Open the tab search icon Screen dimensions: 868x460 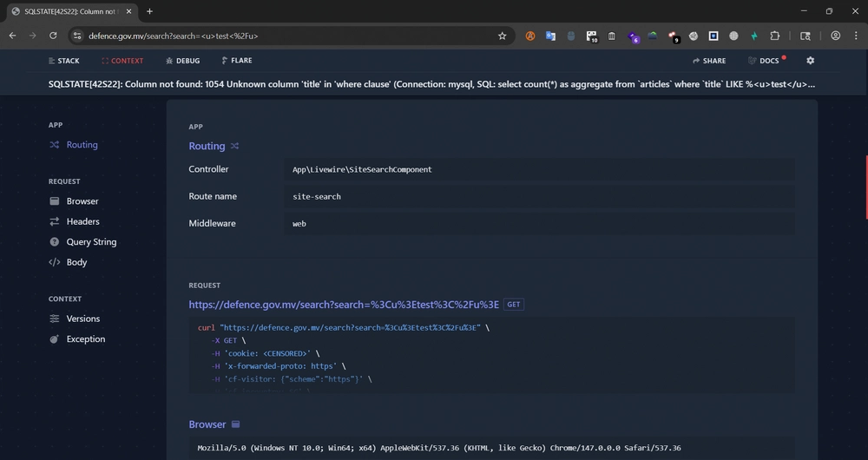tap(806, 36)
